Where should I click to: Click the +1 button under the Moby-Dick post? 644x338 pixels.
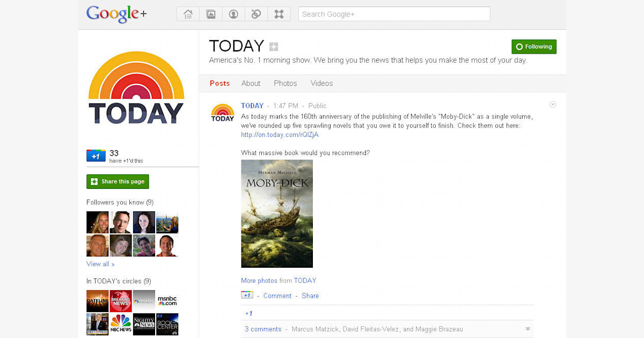point(246,295)
